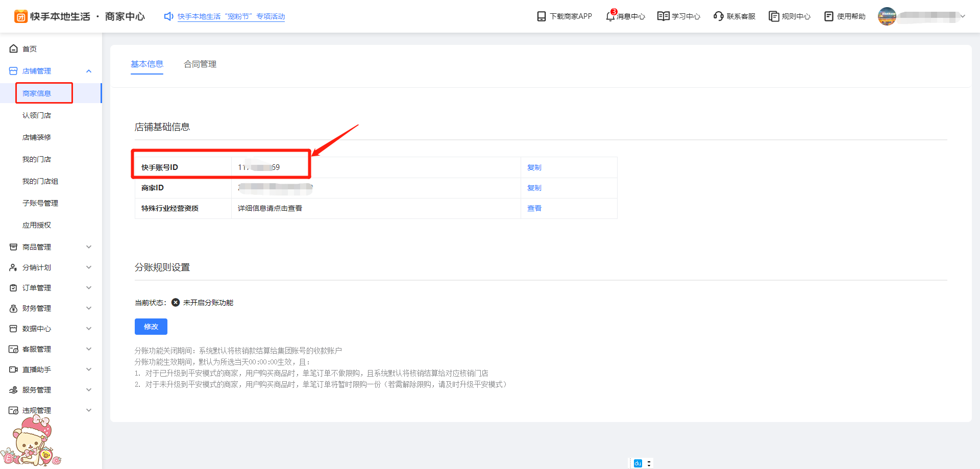Viewport: 980px width, 469px height.
Task: Select the 基本信息 tab
Action: coord(147,64)
